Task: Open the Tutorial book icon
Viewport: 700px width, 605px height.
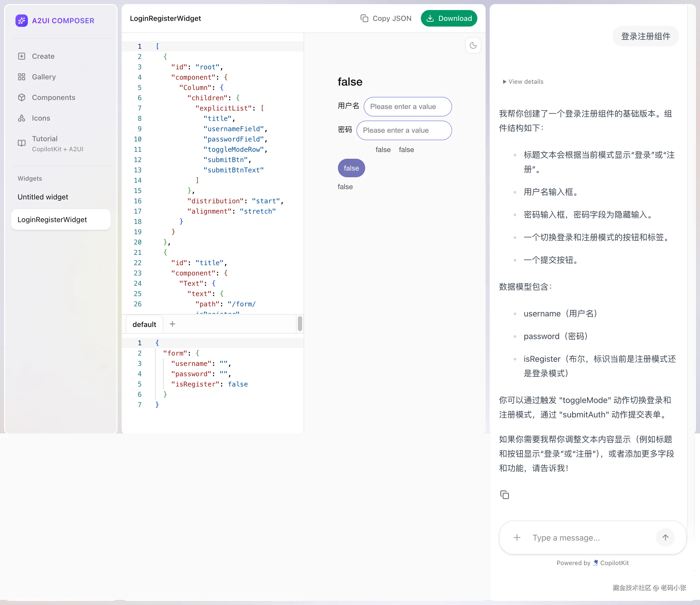Action: (22, 143)
